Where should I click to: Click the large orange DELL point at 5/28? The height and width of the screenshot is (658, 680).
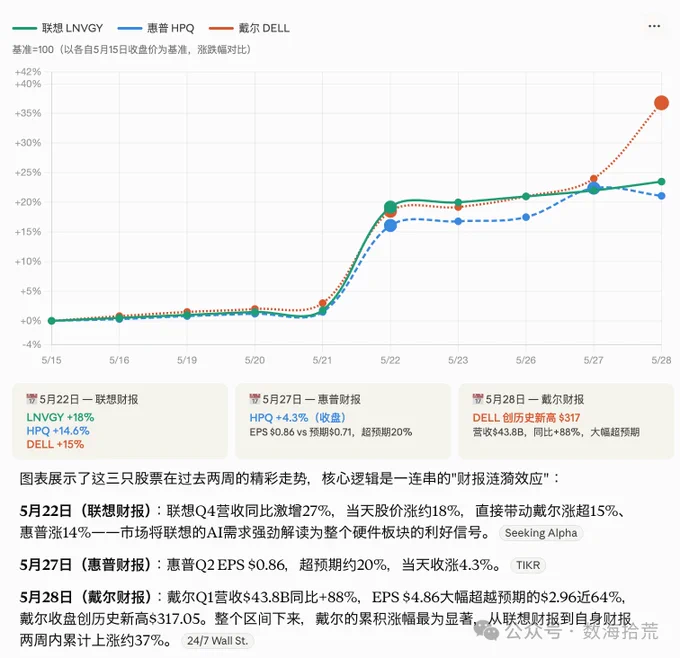point(661,103)
